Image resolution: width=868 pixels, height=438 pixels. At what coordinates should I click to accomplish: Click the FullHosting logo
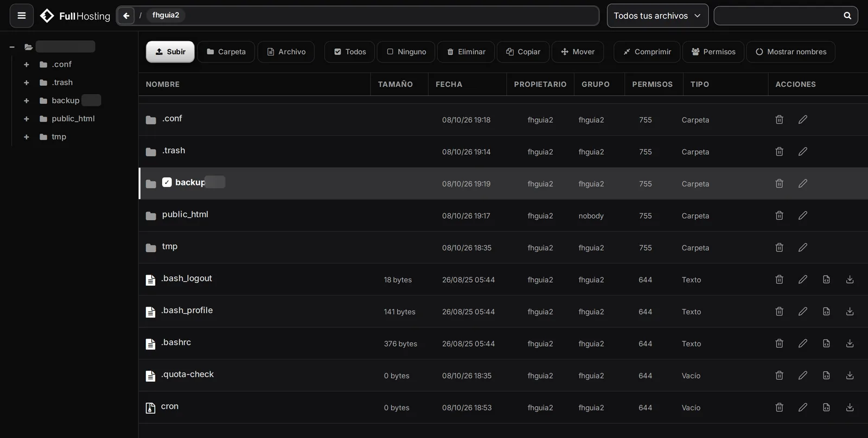tap(75, 16)
